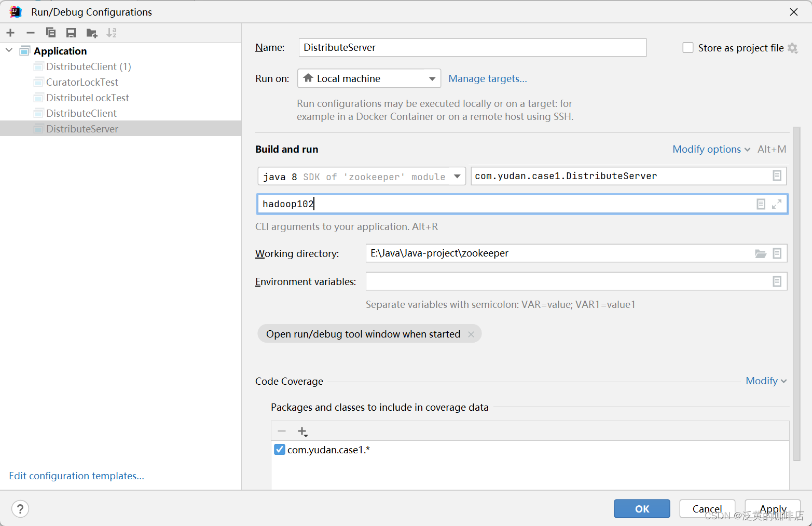The height and width of the screenshot is (526, 812).
Task: Remove the selected configuration with the minus icon
Action: [x=31, y=33]
